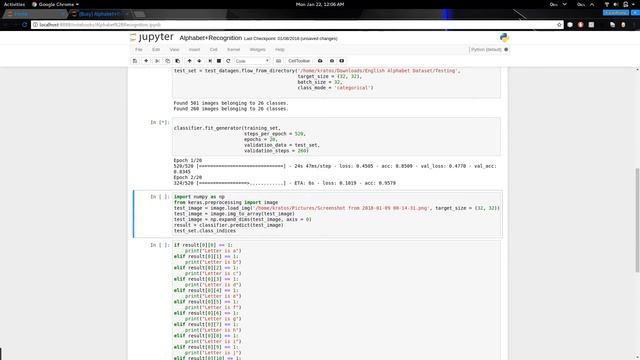Image resolution: width=640 pixels, height=360 pixels.
Task: Click inside the fit_generator code cell
Action: [x=336, y=136]
